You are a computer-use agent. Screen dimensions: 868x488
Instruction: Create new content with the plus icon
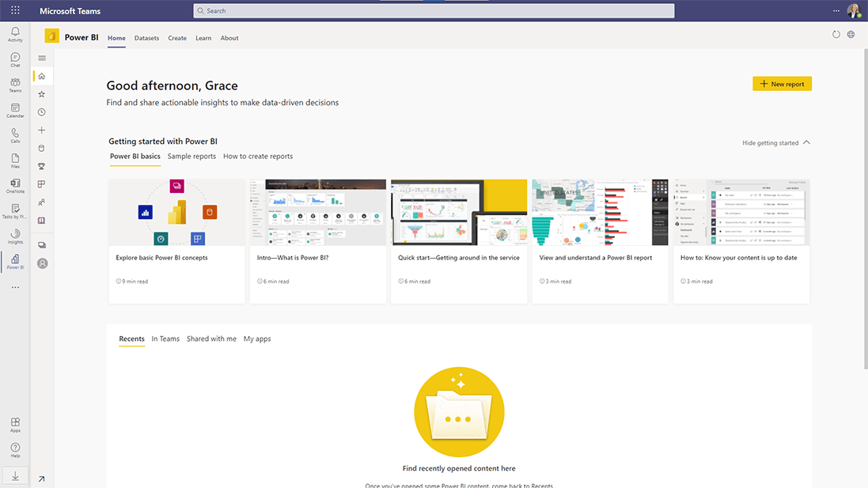click(x=41, y=130)
